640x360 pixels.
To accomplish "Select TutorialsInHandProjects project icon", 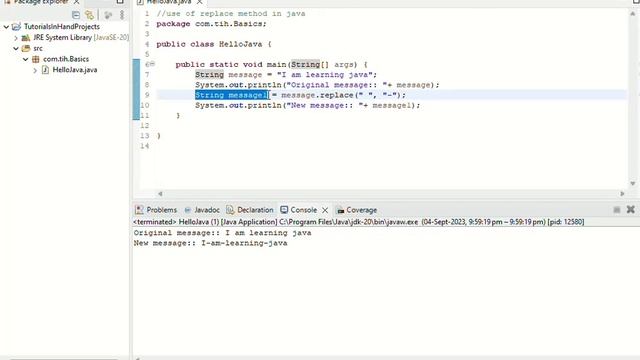I will pos(16,27).
